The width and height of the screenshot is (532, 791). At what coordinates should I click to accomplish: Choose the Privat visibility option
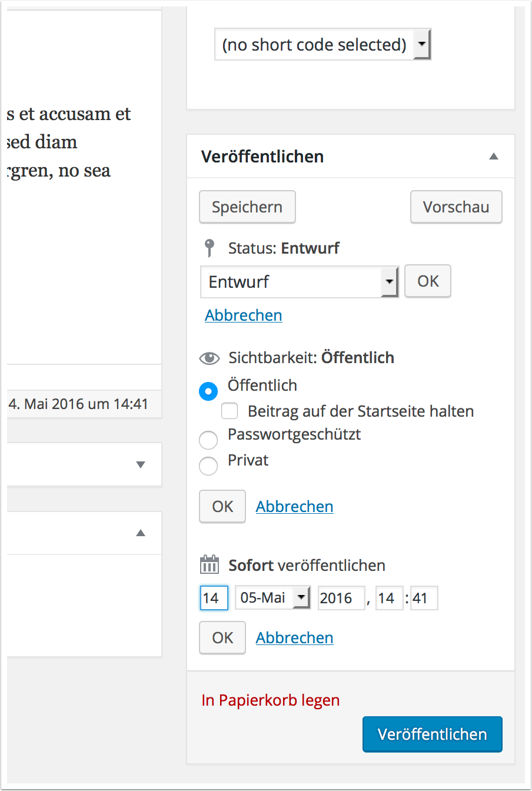click(208, 466)
